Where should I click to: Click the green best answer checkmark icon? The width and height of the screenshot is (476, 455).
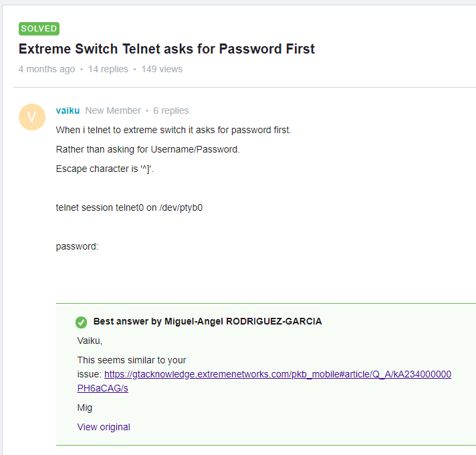(x=81, y=323)
